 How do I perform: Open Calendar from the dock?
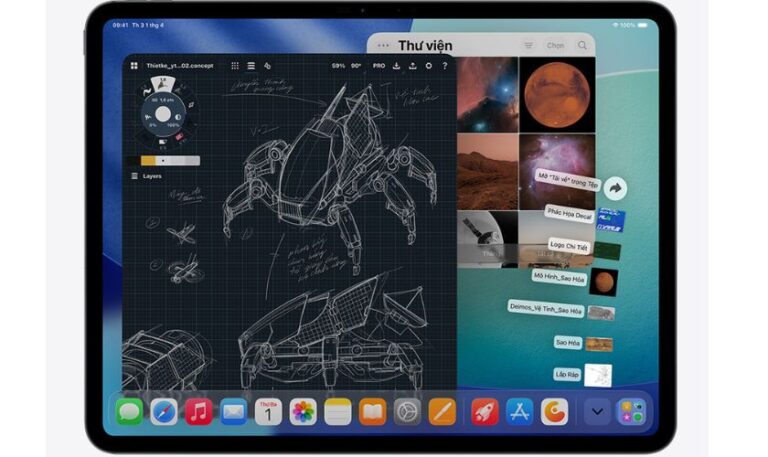point(268,412)
